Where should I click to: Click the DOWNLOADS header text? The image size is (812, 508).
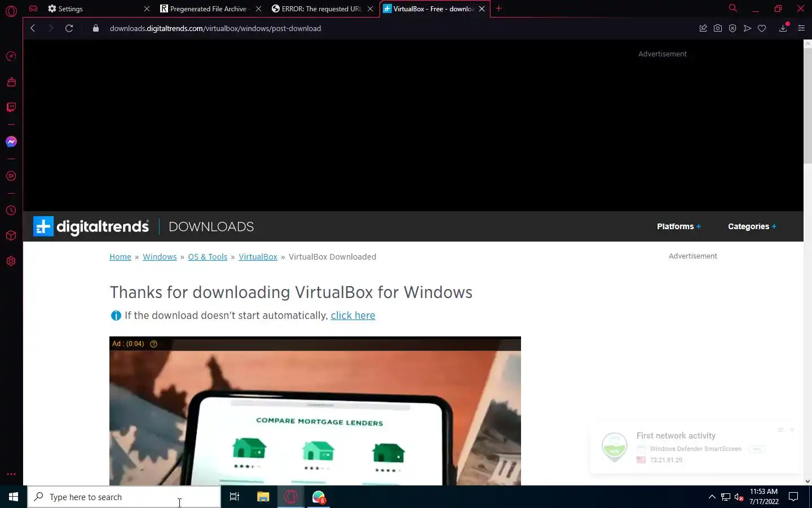pyautogui.click(x=211, y=226)
